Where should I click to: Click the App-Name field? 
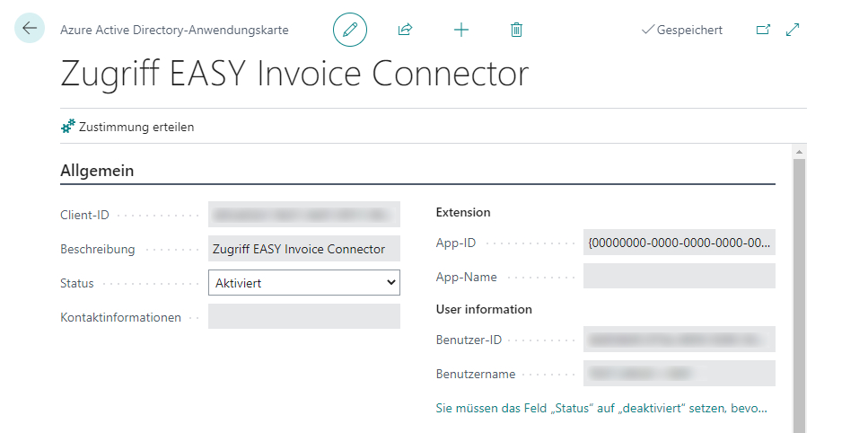pos(679,277)
